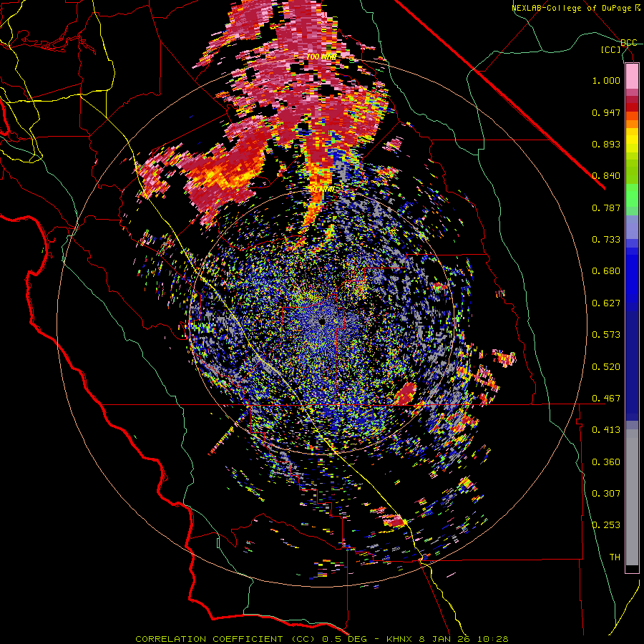
Task: Select the 0.733 legend value
Action: pos(606,240)
